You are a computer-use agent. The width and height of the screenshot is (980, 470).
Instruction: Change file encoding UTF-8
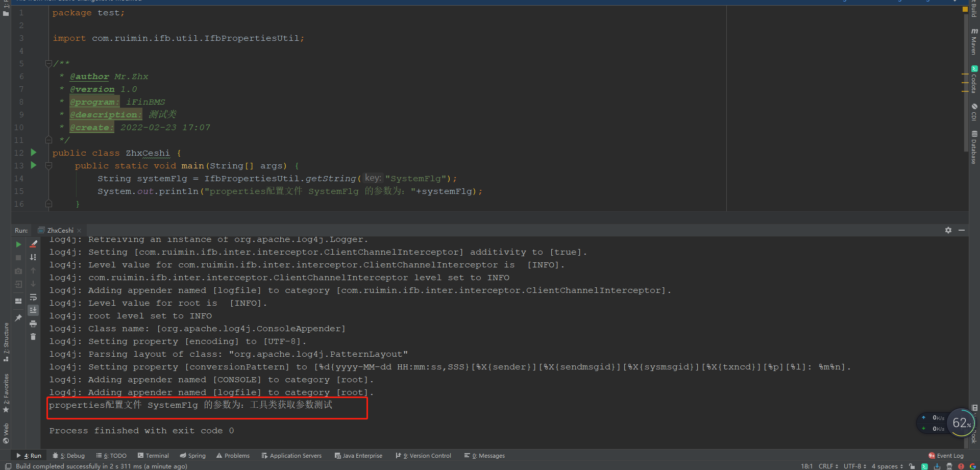[854, 466]
